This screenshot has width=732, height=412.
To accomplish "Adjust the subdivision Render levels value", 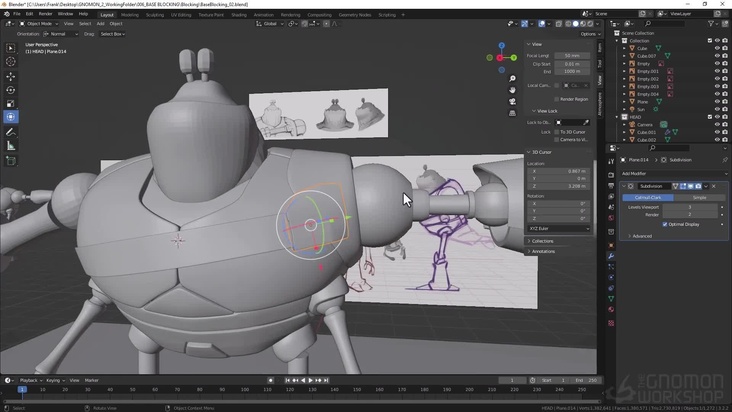I will click(690, 215).
